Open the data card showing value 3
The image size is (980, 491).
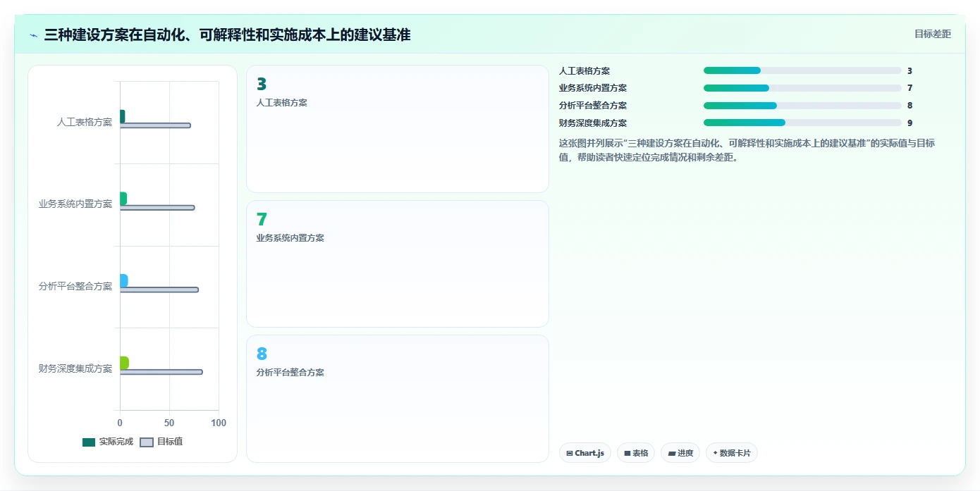pos(398,129)
